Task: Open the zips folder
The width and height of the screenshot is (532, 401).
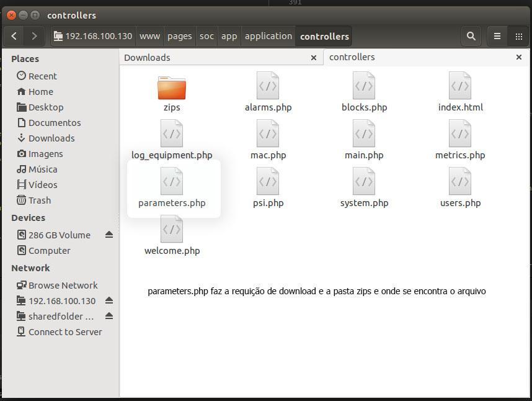Action: (172, 88)
